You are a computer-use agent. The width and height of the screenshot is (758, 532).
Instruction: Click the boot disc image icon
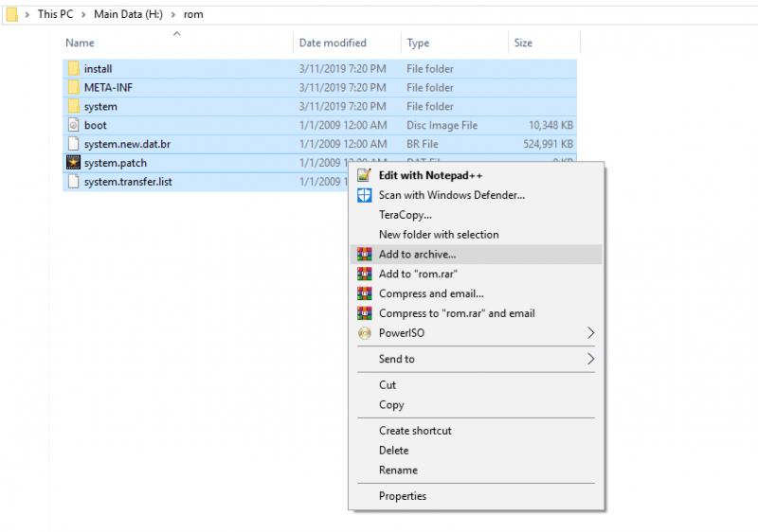click(73, 125)
